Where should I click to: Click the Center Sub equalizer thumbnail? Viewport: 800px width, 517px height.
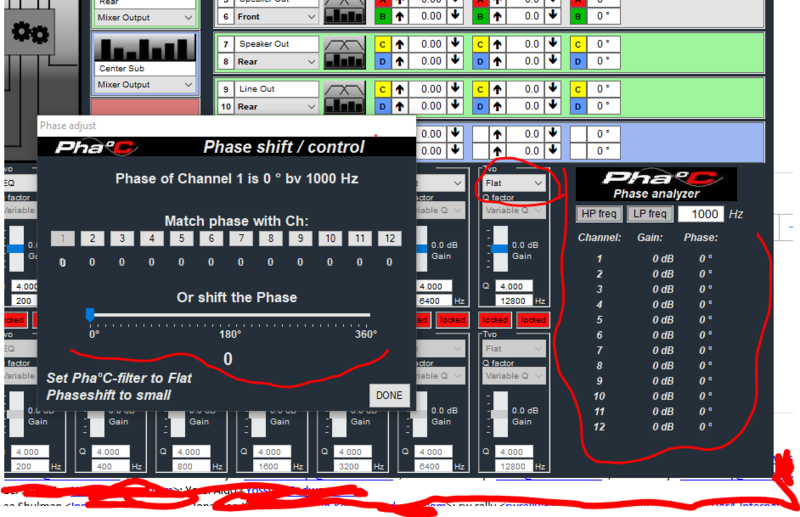coord(145,48)
